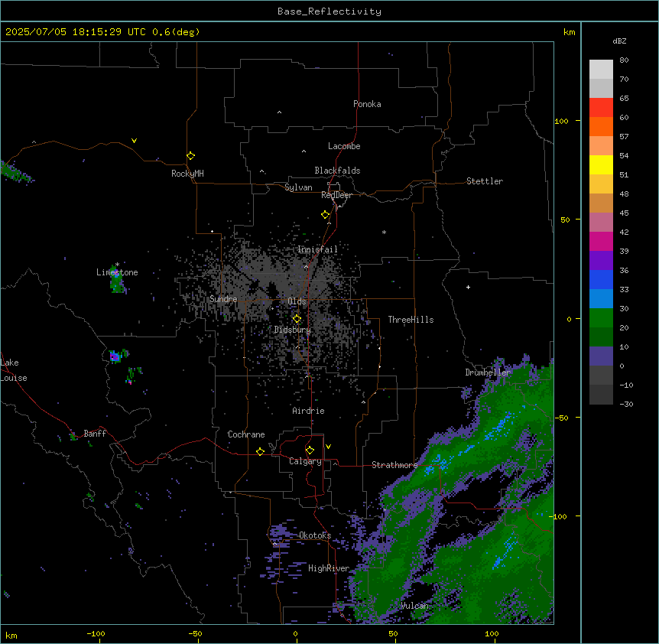Click the Base_Reflectivity title
Screen dimensions: 659x644
[x=329, y=11]
